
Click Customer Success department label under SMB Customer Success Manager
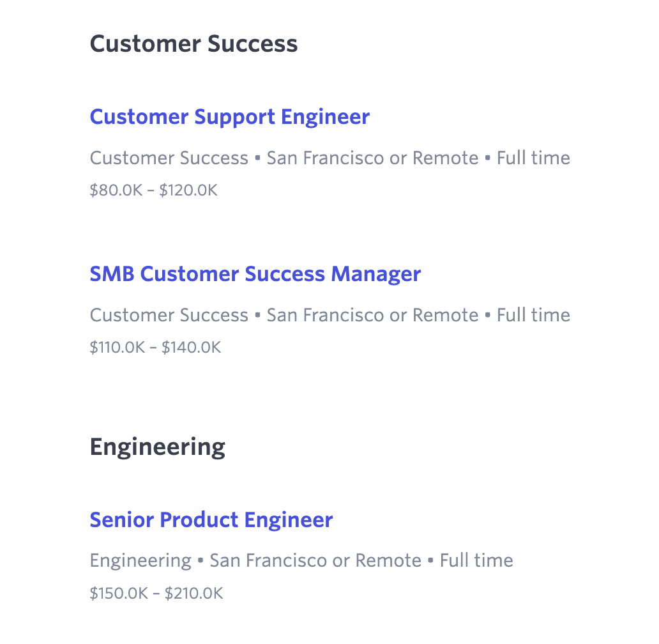169,315
